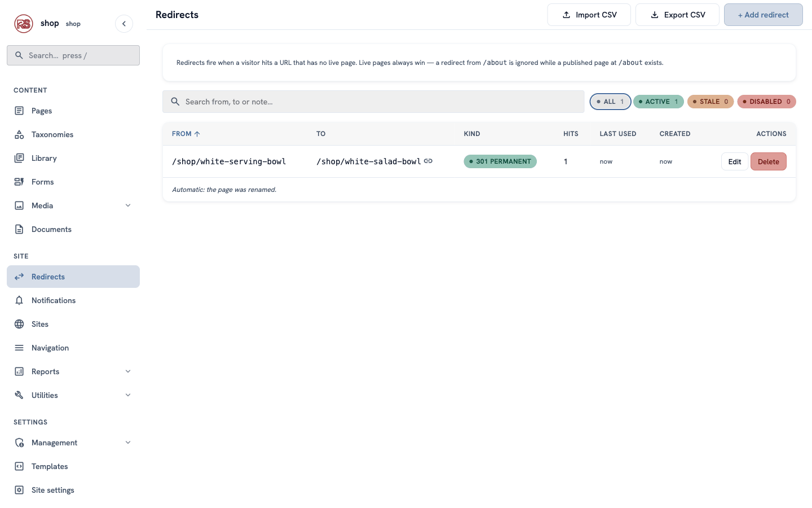Open Taxonomies from the sidebar icon
This screenshot has height=508, width=812.
pos(19,134)
